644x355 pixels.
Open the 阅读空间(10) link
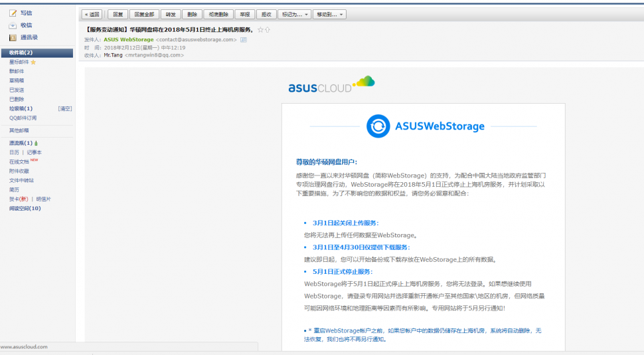[x=25, y=209]
